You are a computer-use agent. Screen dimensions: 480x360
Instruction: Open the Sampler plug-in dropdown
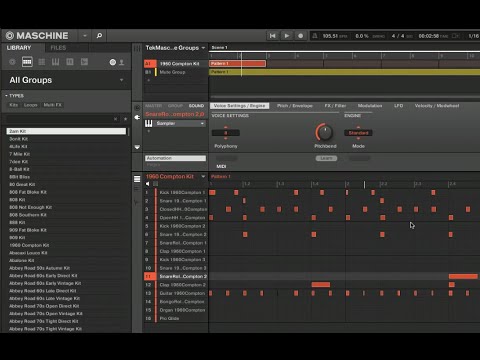[x=180, y=124]
